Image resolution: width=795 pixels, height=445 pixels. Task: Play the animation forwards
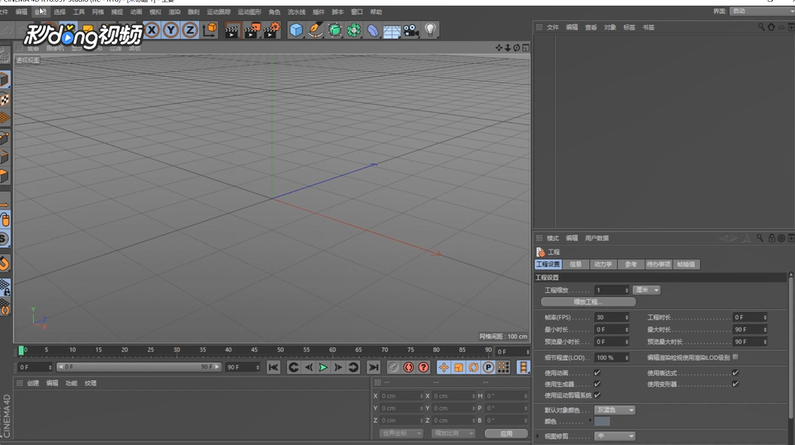point(323,367)
